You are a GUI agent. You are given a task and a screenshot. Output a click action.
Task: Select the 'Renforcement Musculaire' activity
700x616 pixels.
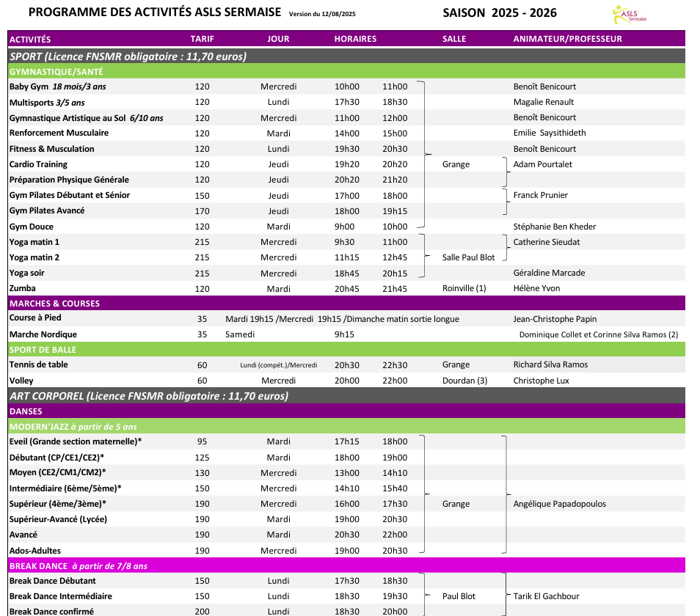coord(59,133)
